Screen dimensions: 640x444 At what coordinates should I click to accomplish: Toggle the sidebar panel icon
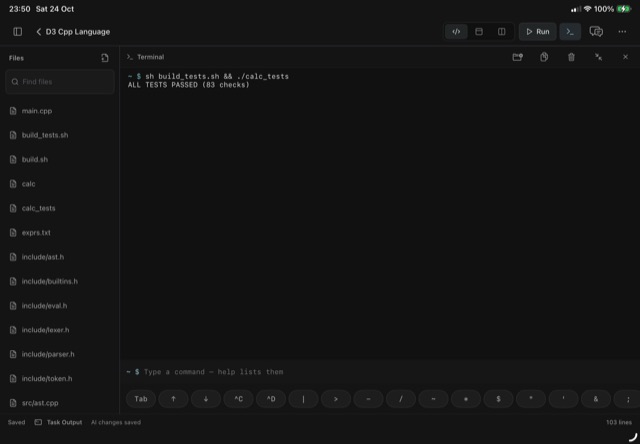coord(18,31)
